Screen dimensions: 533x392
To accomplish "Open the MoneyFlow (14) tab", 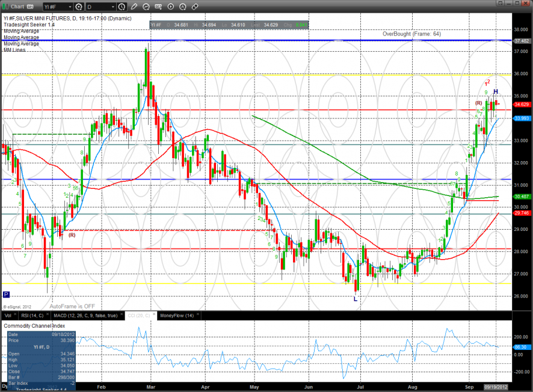I will pyautogui.click(x=176, y=315).
